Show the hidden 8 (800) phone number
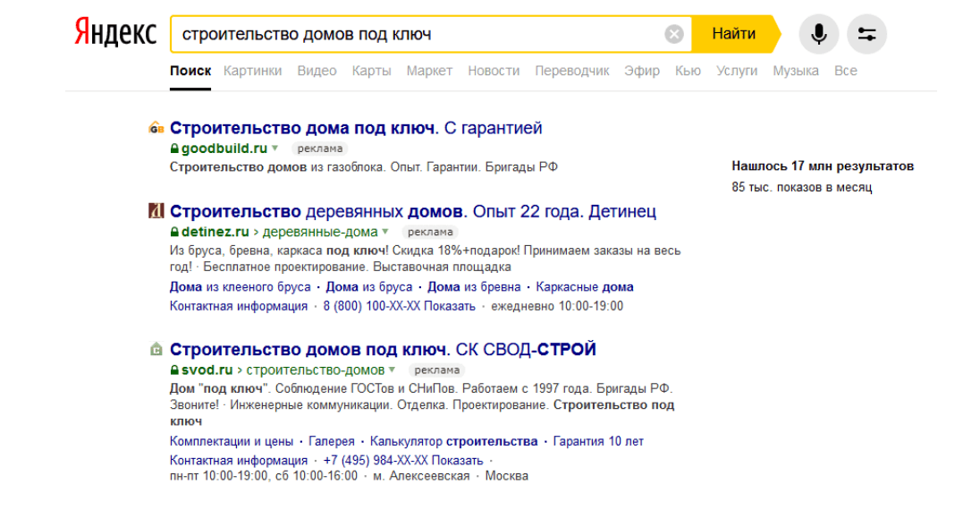The width and height of the screenshot is (980, 510). pyautogui.click(x=399, y=306)
